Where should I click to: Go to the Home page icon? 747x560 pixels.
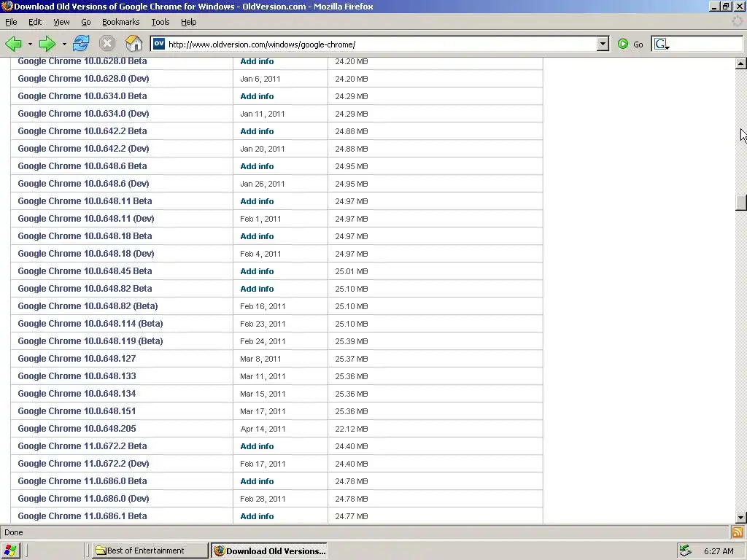point(134,44)
